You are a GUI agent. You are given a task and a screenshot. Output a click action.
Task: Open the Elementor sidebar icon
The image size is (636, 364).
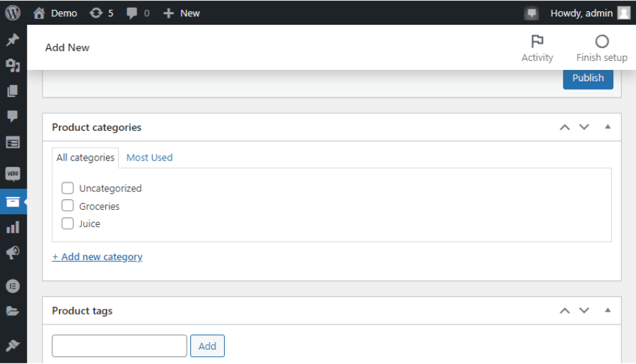tap(13, 286)
